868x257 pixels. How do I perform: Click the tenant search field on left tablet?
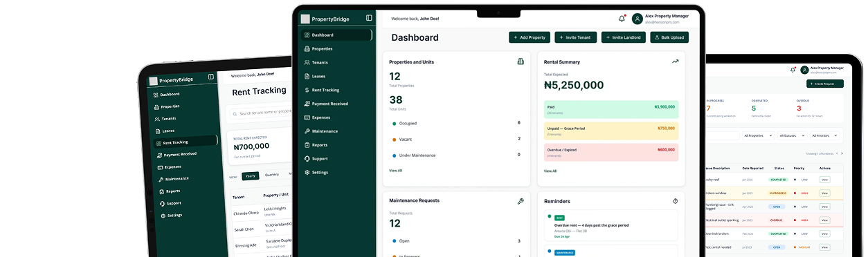(261, 112)
